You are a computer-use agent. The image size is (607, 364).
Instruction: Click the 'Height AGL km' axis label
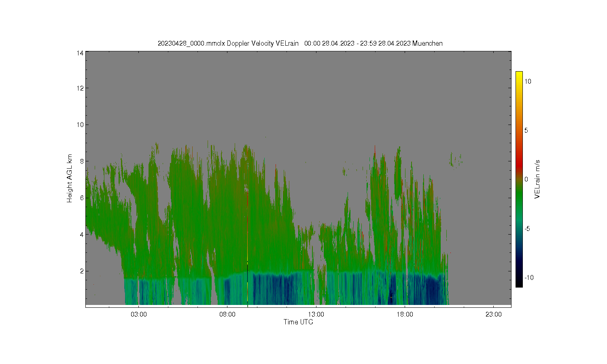click(x=70, y=178)
